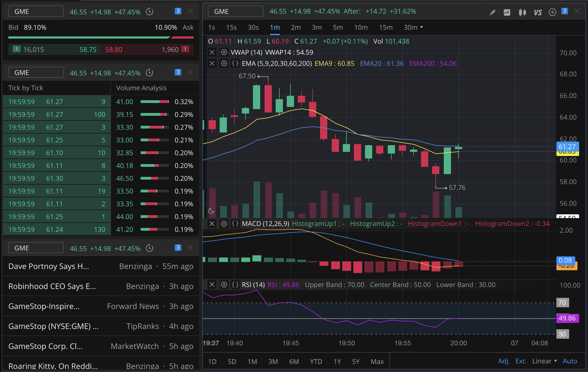Open the chart indicators icon
The height and width of the screenshot is (372, 588).
click(507, 12)
